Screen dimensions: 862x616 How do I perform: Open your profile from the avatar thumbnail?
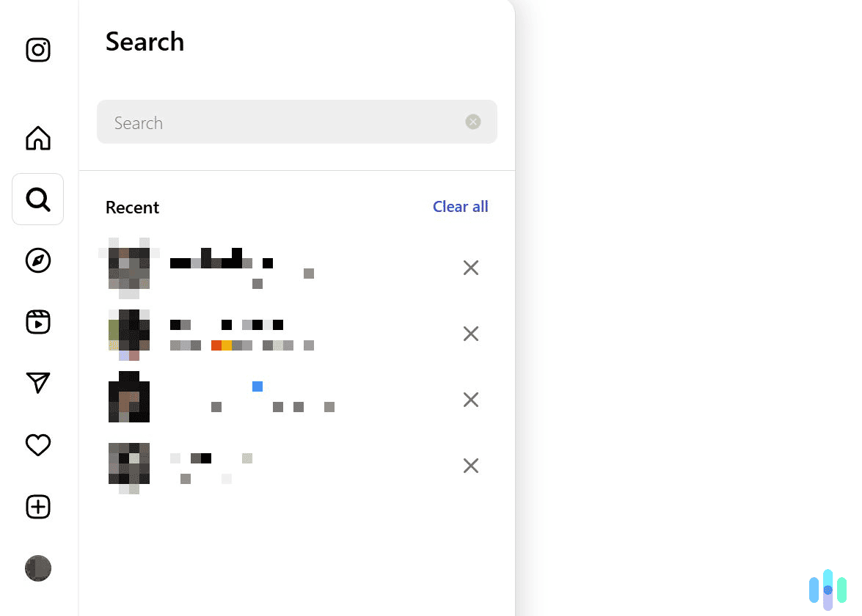click(37, 568)
